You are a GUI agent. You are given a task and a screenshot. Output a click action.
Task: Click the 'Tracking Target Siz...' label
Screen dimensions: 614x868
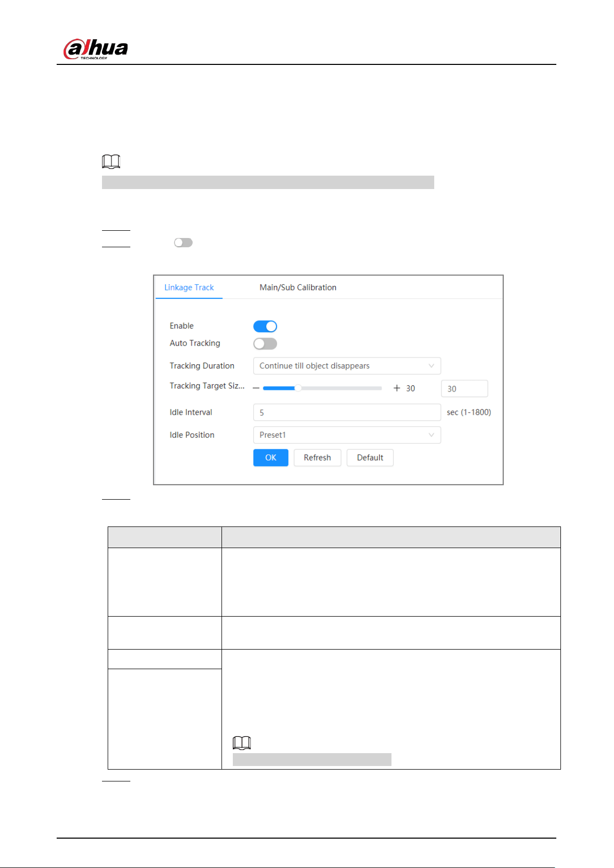(207, 386)
